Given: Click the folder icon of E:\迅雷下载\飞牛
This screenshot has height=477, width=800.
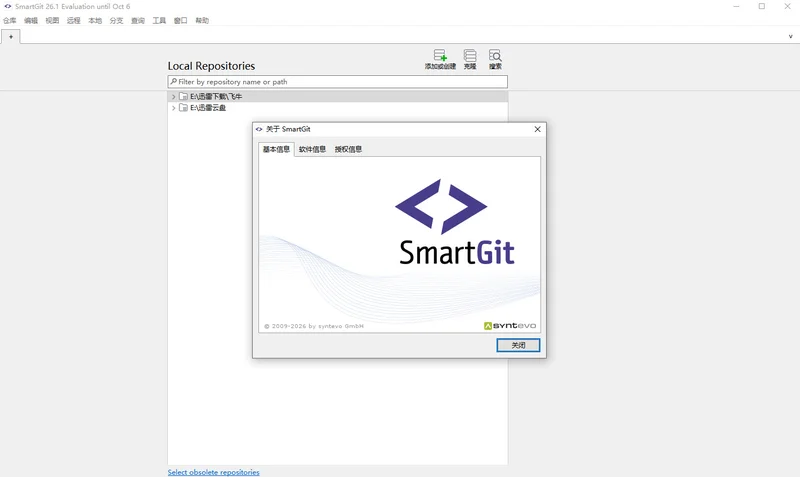Looking at the screenshot, I should (183, 96).
